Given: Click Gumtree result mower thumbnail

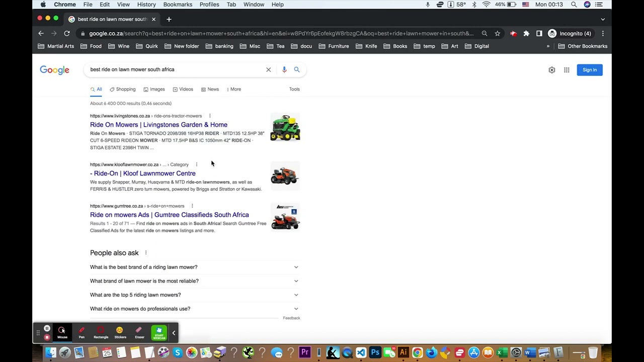Looking at the screenshot, I should (x=285, y=217).
